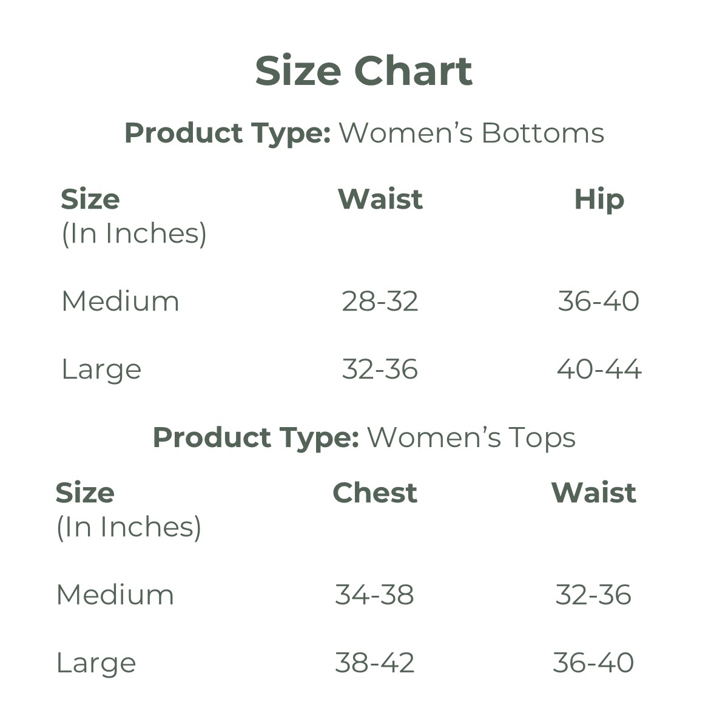Click the 28-32 waist measurement
Image resolution: width=728 pixels, height=728 pixels.
point(380,301)
